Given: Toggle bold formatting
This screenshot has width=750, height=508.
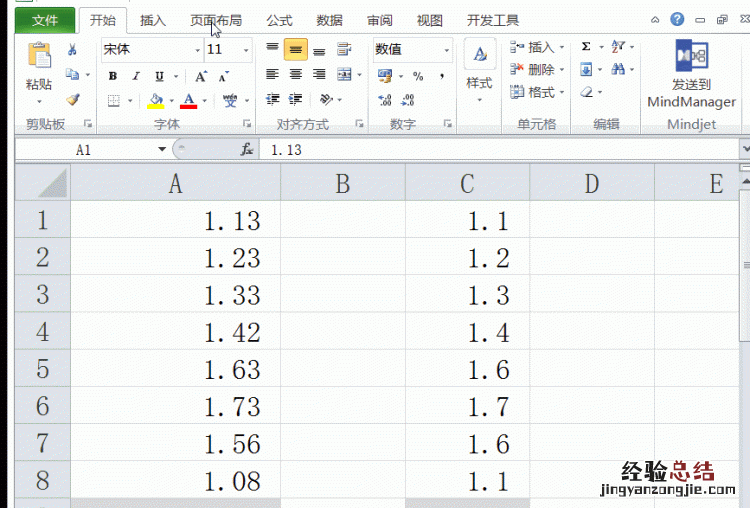Looking at the screenshot, I should tap(113, 76).
